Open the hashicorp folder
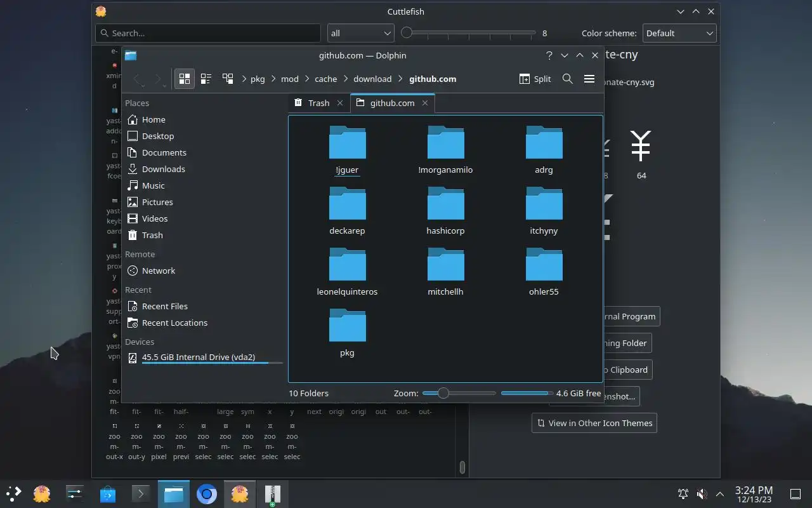 tap(445, 211)
